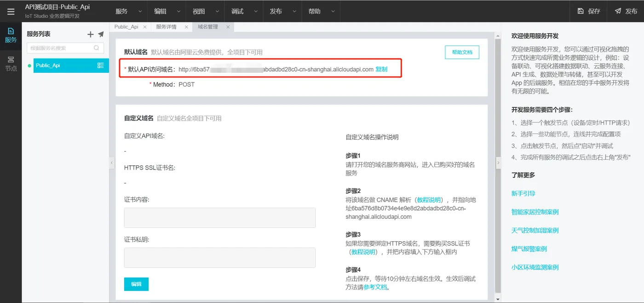This screenshot has width=644, height=303.
Task: Close the 域名管理 tab
Action: click(x=228, y=27)
